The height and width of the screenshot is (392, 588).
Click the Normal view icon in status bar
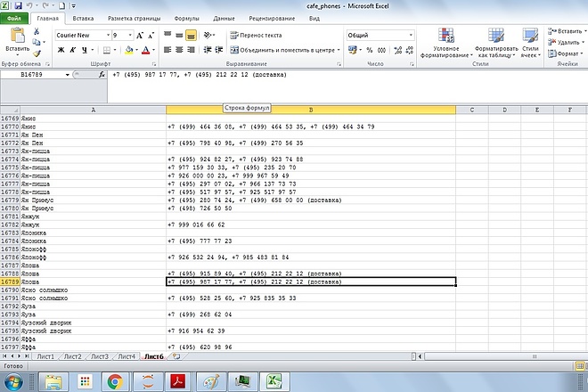(x=580, y=366)
